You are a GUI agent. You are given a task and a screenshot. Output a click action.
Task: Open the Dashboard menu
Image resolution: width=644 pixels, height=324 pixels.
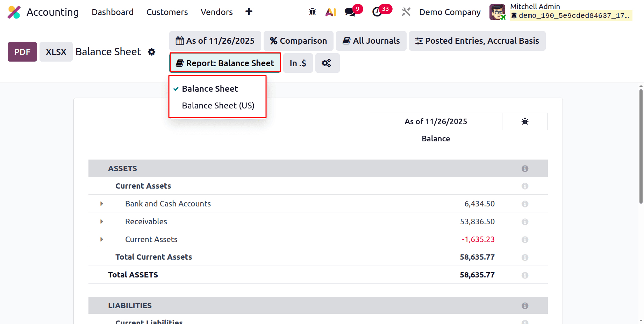coord(113,12)
